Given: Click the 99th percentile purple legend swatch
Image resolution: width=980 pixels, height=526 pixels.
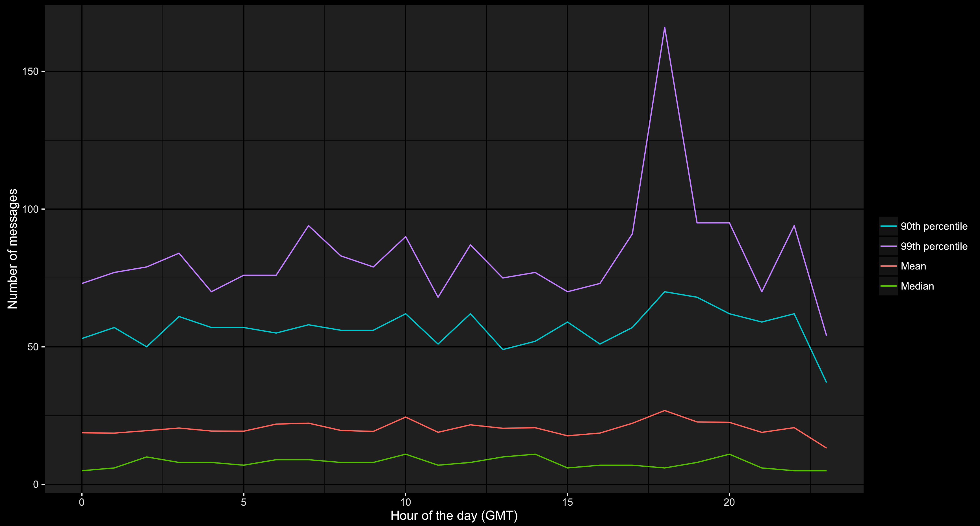Looking at the screenshot, I should click(888, 246).
